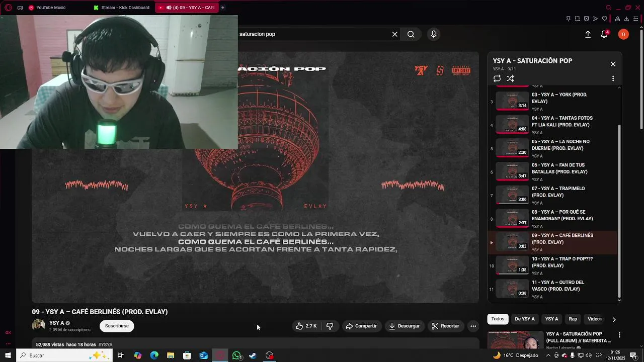The width and height of the screenshot is (644, 362).
Task: Open YSY A channel avatar
Action: coord(39,325)
